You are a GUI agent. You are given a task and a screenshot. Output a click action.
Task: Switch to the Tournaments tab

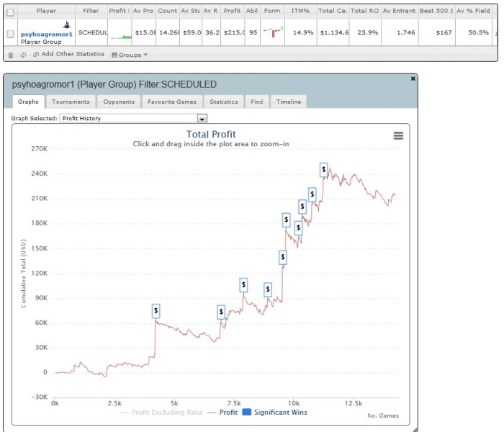click(71, 102)
